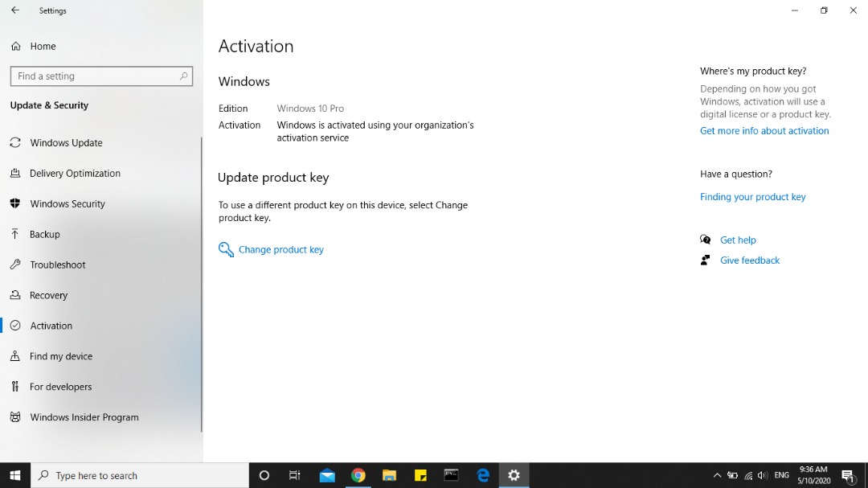Click the Get help chat icon
Viewport: 868px width, 488px height.
(x=705, y=240)
